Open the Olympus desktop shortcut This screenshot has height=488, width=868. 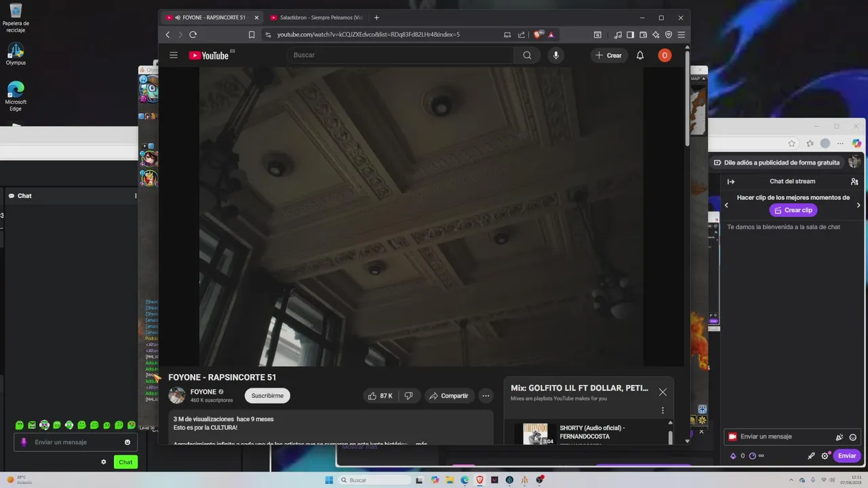16,54
